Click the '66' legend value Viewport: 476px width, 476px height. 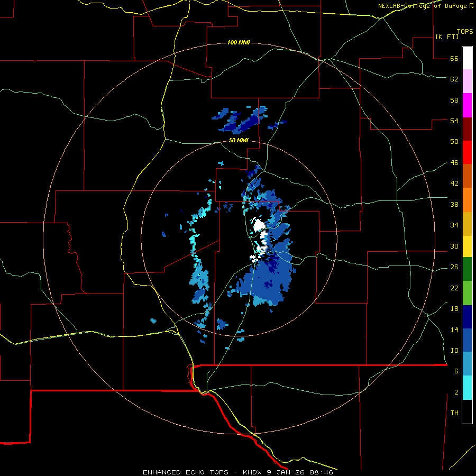point(454,58)
